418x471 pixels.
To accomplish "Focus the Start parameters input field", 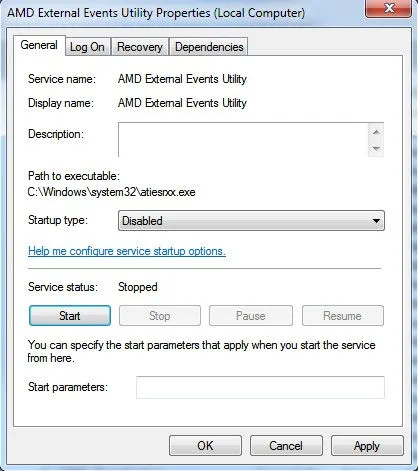I will [x=260, y=387].
